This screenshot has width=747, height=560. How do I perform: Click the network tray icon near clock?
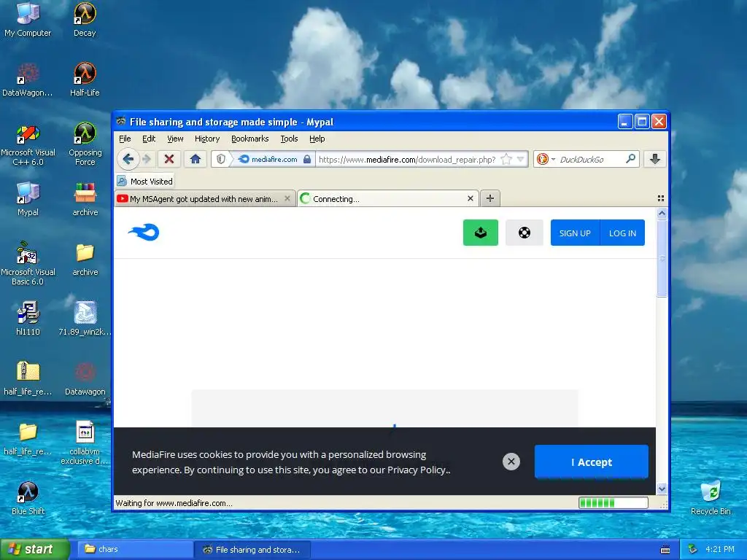click(x=693, y=550)
